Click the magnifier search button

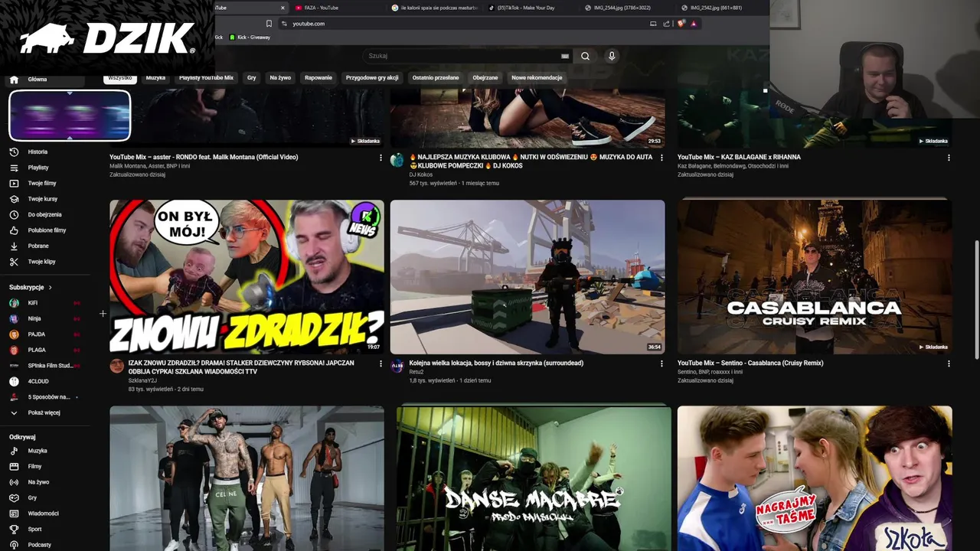click(585, 56)
